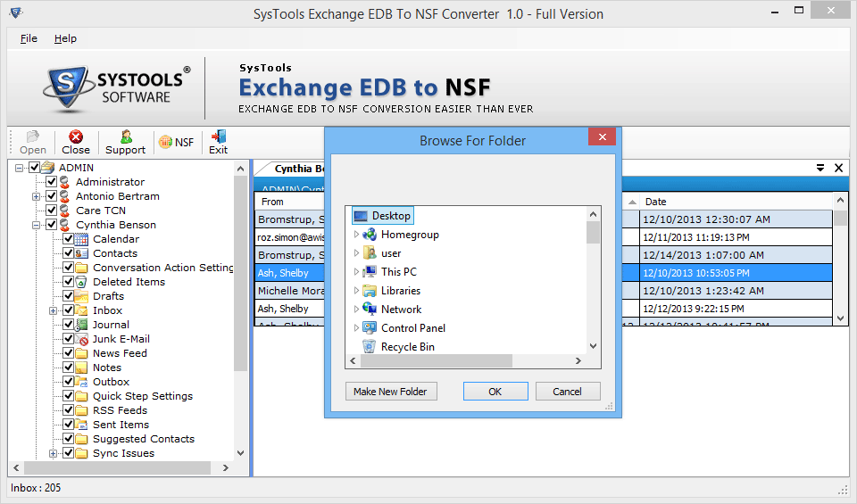
Task: Select the user folder in the dialog
Action: [391, 253]
